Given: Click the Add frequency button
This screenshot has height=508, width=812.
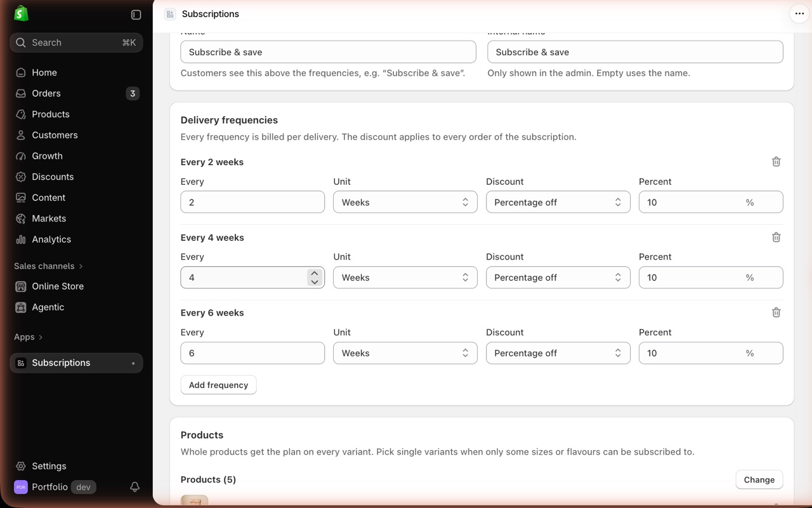Looking at the screenshot, I should click(218, 385).
